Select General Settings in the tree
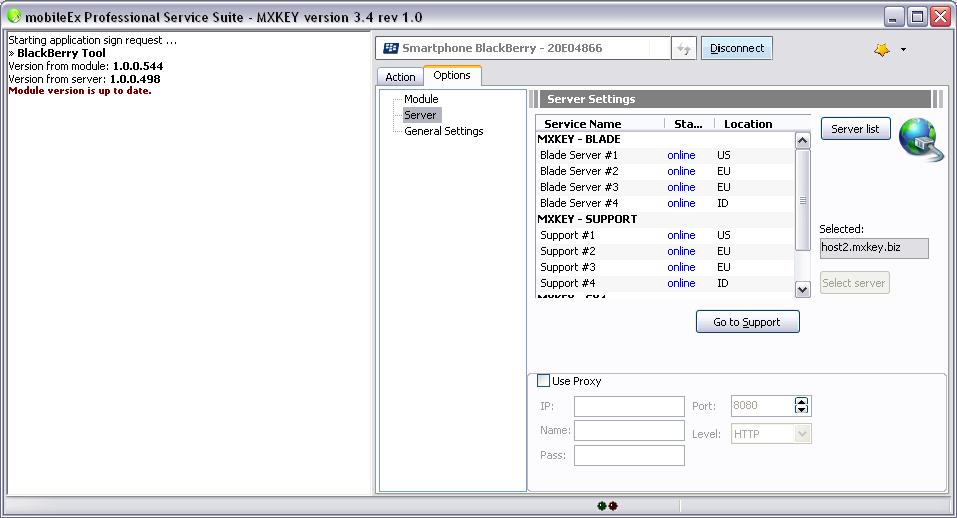 (x=444, y=131)
